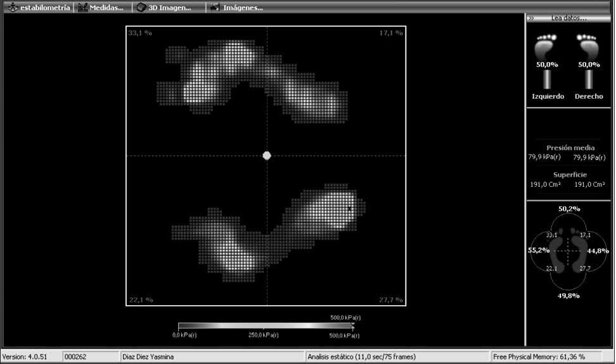Click the Derecho pressure level bar

[x=589, y=80]
